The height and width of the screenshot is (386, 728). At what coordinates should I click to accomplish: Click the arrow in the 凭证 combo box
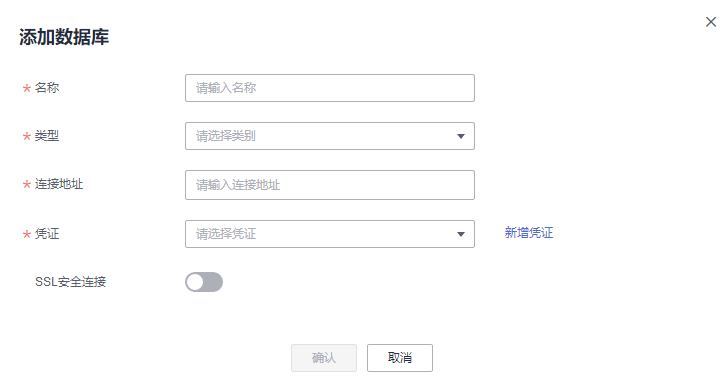pos(461,234)
